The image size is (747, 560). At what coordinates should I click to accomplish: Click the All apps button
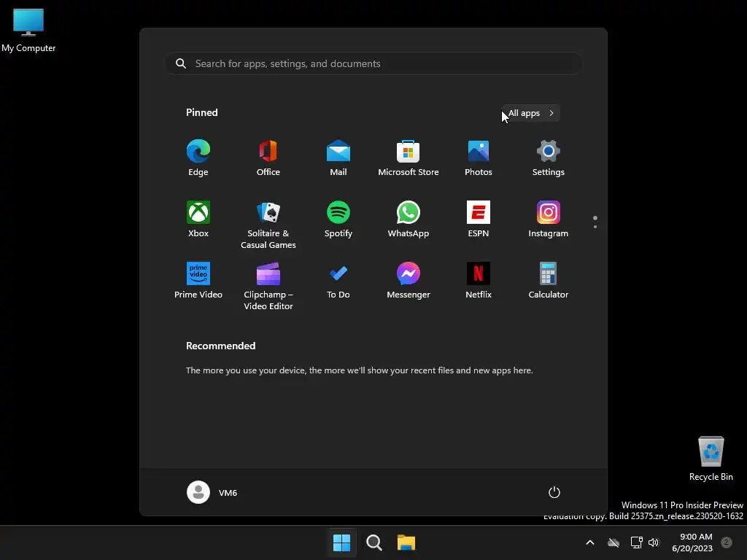tap(530, 113)
